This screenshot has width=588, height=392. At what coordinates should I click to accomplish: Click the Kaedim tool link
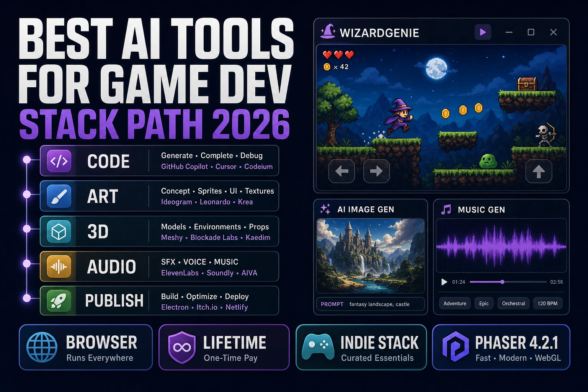tap(258, 237)
